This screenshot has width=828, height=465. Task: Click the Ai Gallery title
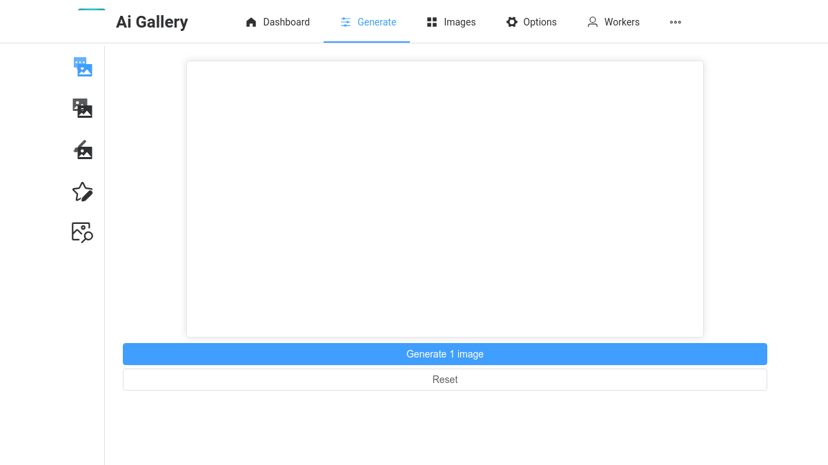152,22
